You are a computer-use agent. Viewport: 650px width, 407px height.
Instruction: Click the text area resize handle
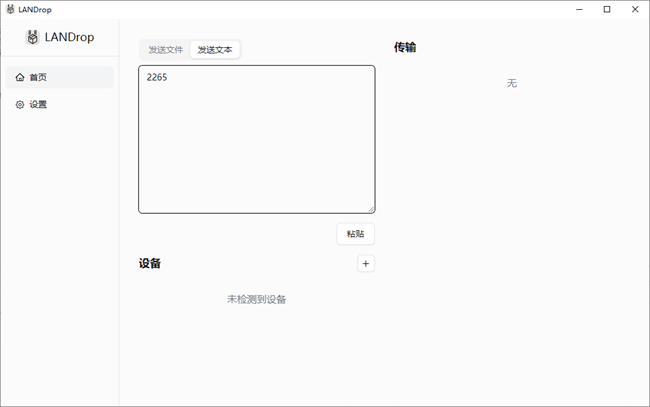coord(371,209)
